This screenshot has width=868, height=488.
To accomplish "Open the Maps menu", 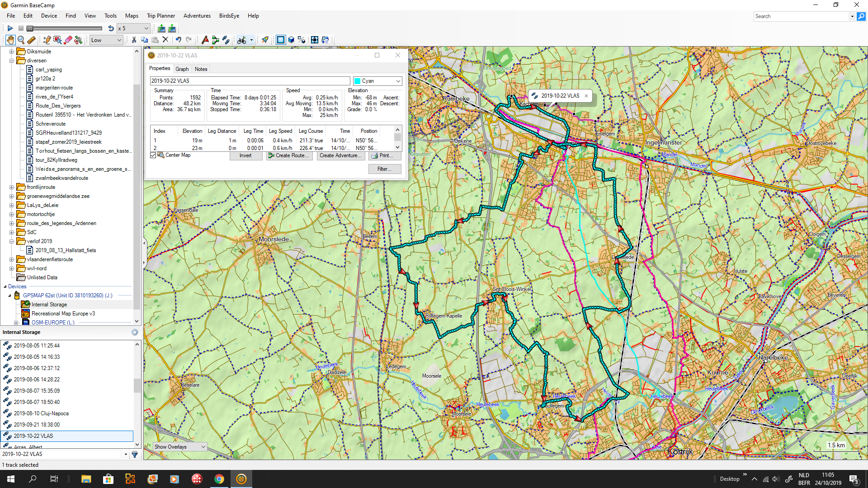I will (132, 16).
